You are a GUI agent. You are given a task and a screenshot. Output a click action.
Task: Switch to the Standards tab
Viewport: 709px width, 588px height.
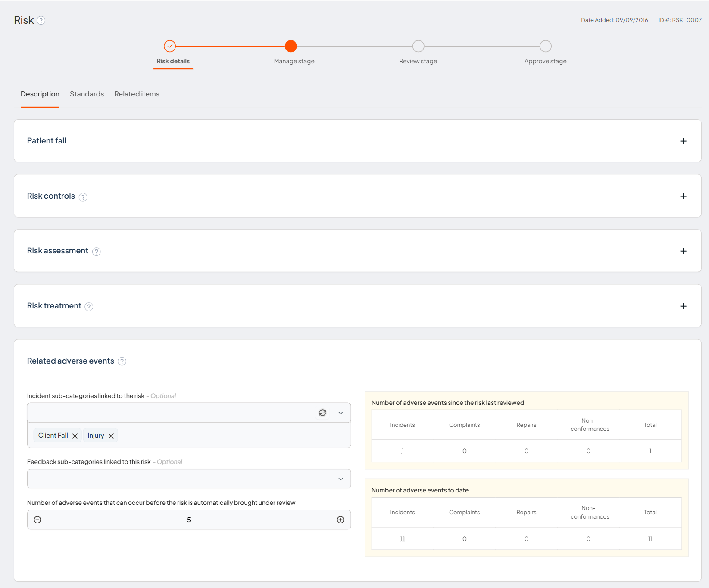pyautogui.click(x=87, y=94)
